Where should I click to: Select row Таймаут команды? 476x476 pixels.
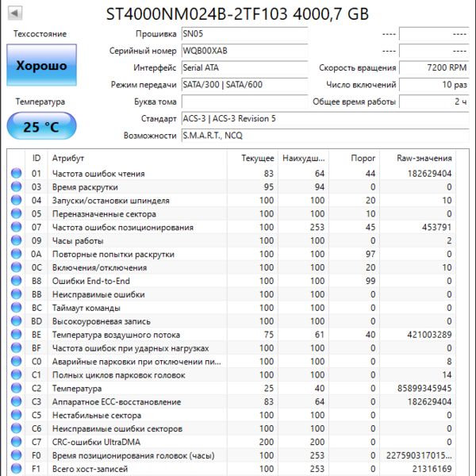232,308
